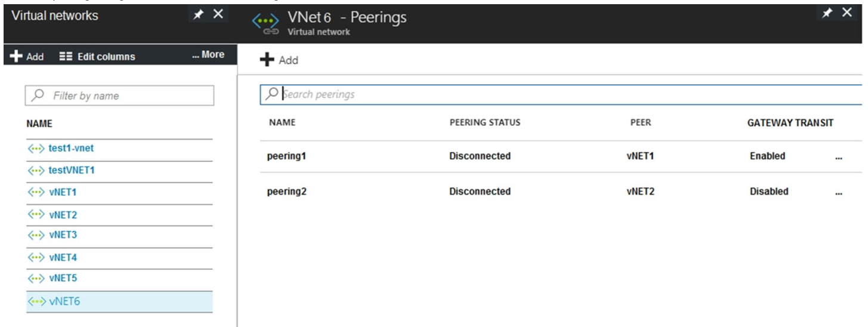Image resolution: width=868 pixels, height=327 pixels.
Task: Open the peering1 row ellipsis menu
Action: (x=839, y=157)
